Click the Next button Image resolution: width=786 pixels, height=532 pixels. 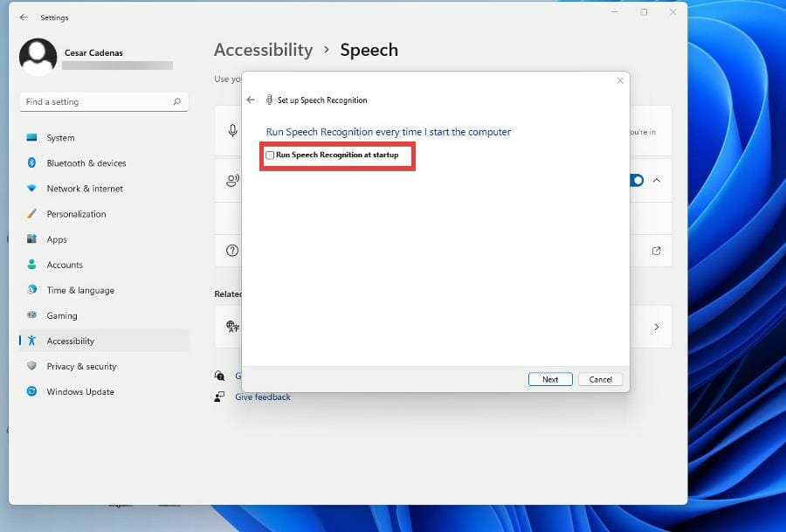(x=550, y=378)
